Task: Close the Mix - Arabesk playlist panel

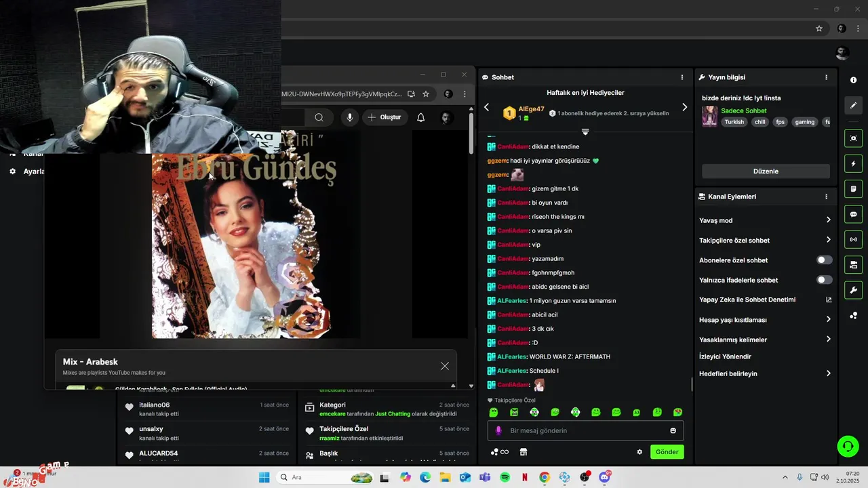Action: point(444,366)
